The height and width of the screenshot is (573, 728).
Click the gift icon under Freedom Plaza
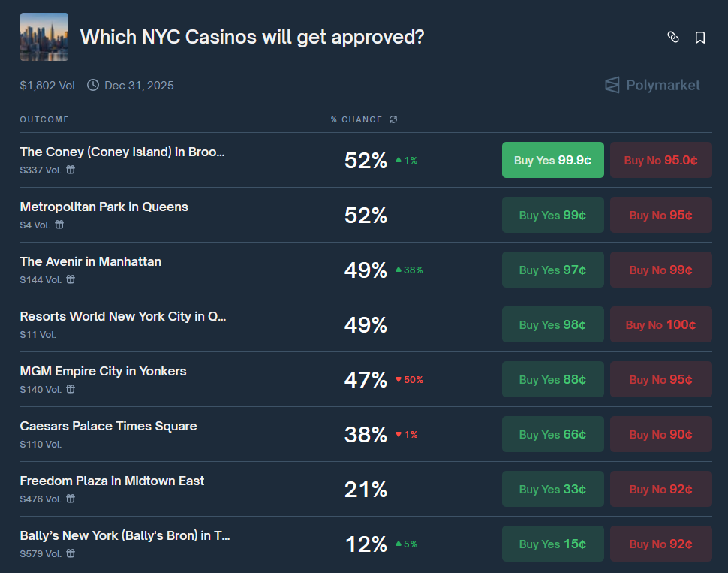71,499
